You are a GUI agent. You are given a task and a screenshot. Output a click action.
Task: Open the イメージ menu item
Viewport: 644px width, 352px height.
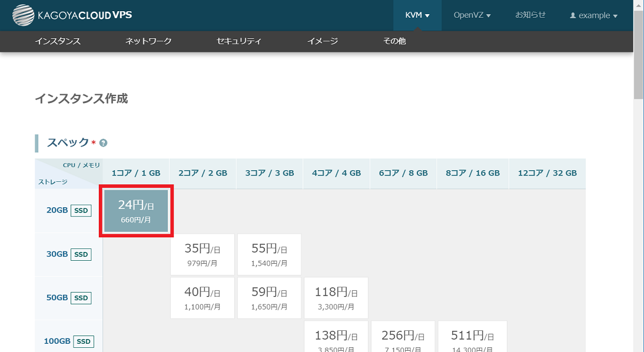[x=323, y=41]
